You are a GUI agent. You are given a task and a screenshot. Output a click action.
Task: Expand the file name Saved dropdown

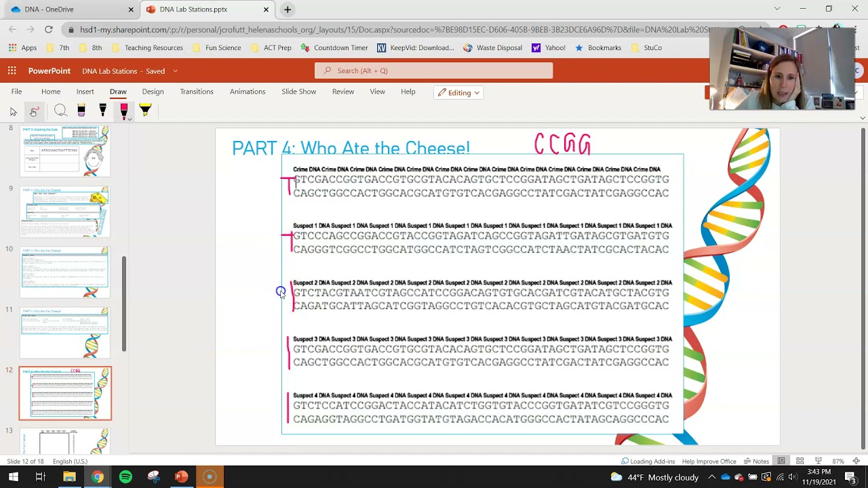(x=175, y=71)
